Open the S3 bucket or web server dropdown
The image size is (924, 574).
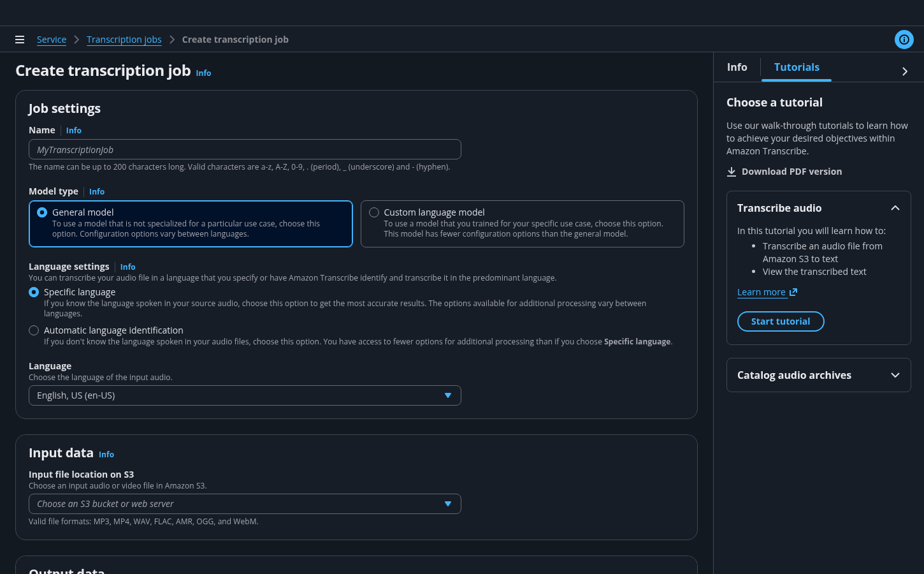pos(245,504)
